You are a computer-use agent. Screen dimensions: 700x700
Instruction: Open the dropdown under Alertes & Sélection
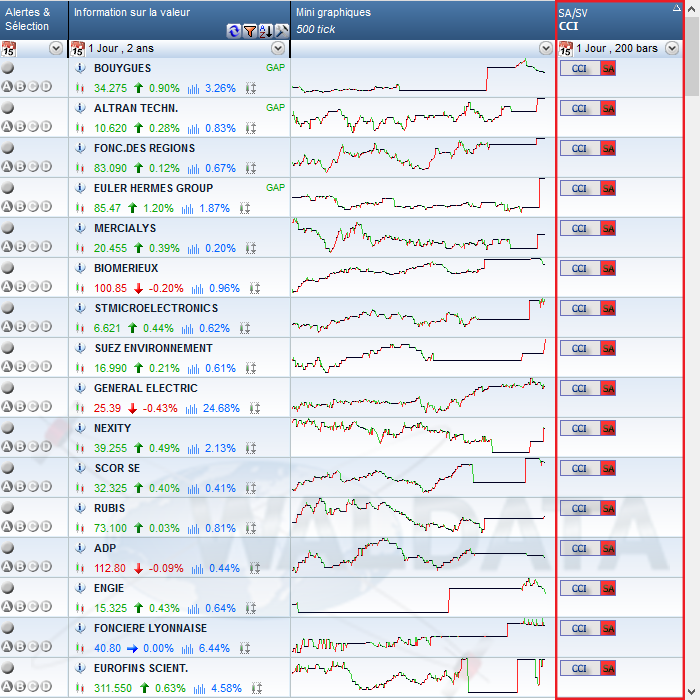pyautogui.click(x=56, y=48)
